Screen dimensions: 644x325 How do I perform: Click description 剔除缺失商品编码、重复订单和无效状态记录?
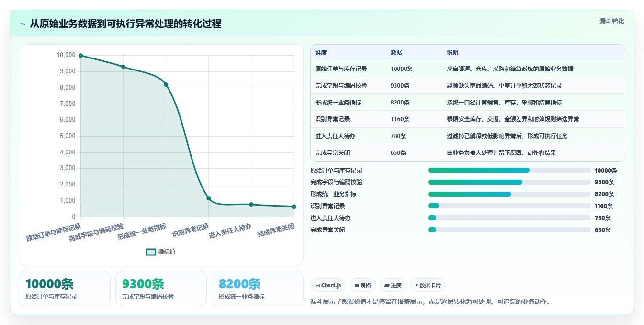(504, 86)
